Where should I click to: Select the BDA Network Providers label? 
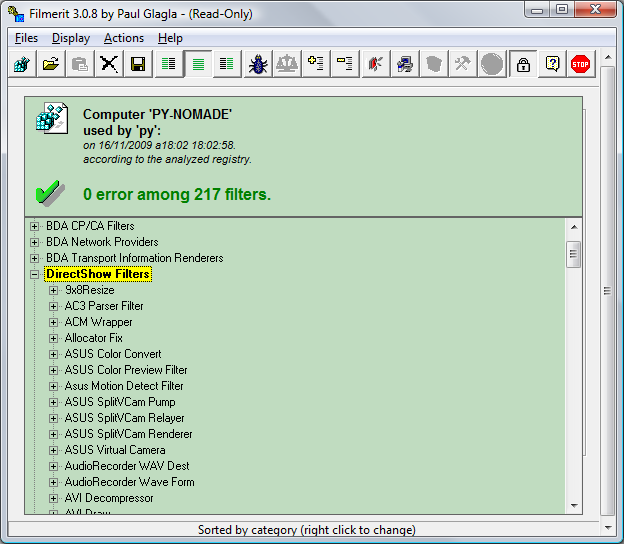102,242
